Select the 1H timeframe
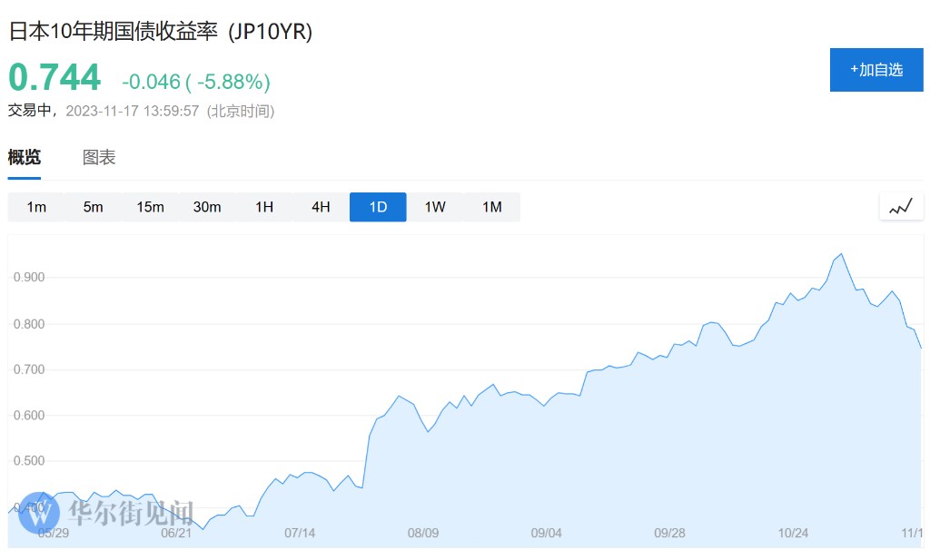 [x=264, y=207]
